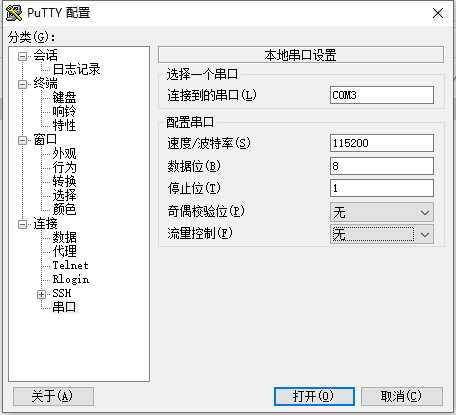Image resolution: width=456 pixels, height=415 pixels.
Task: Select 窗口 category
Action: pyautogui.click(x=46, y=139)
